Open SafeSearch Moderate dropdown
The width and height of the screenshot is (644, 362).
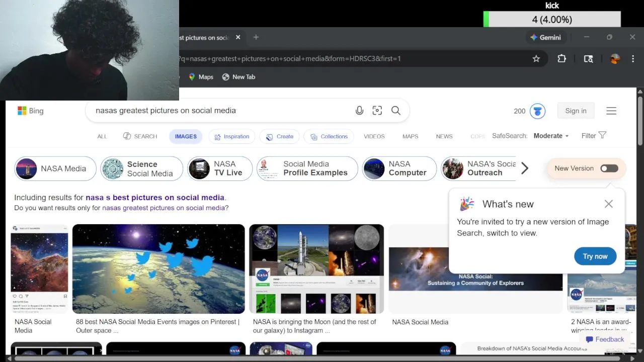551,136
